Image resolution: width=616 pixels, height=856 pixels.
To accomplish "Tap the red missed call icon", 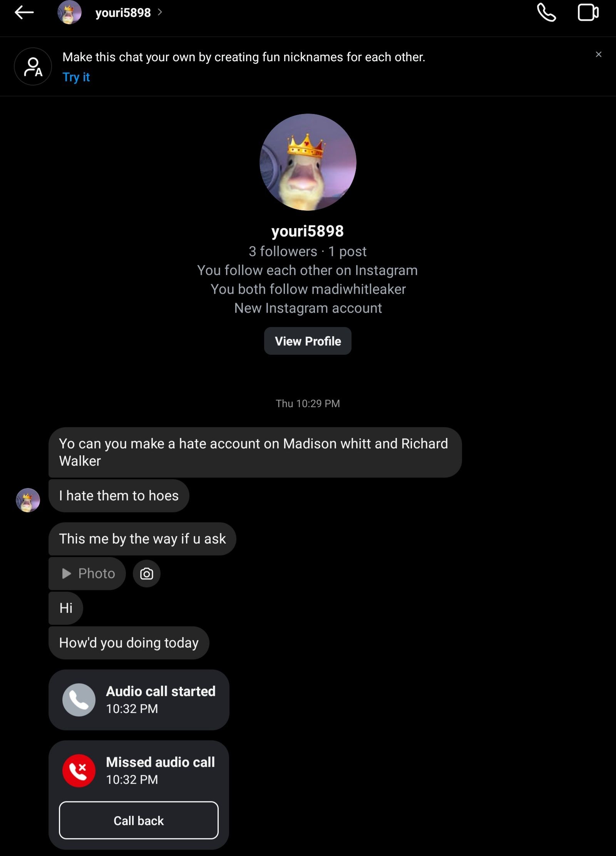I will (79, 771).
